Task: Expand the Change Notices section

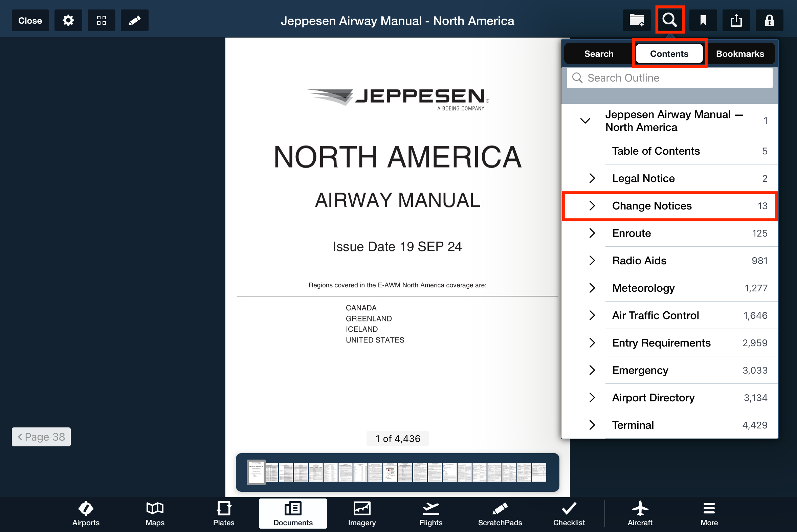Action: (x=592, y=206)
